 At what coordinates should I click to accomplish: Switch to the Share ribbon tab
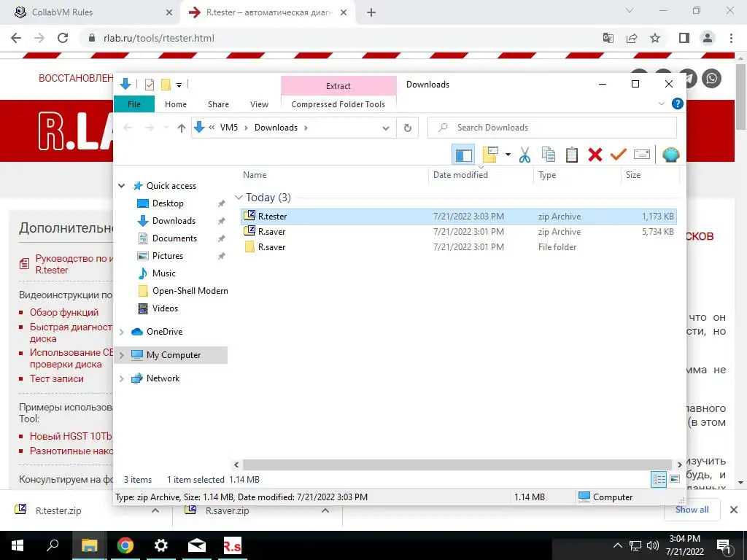pos(218,104)
